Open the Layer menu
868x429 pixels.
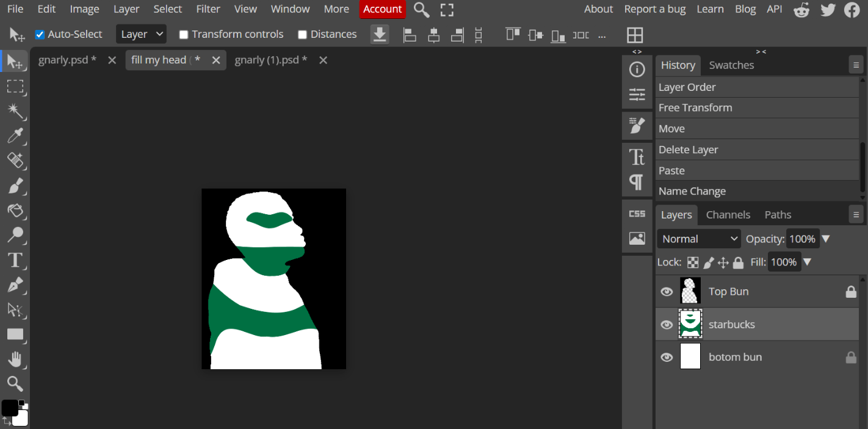126,9
